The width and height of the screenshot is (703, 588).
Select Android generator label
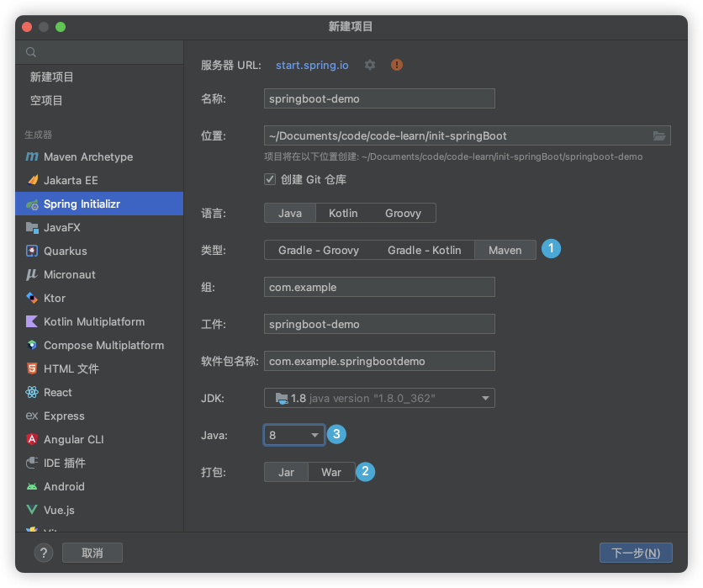tap(64, 487)
